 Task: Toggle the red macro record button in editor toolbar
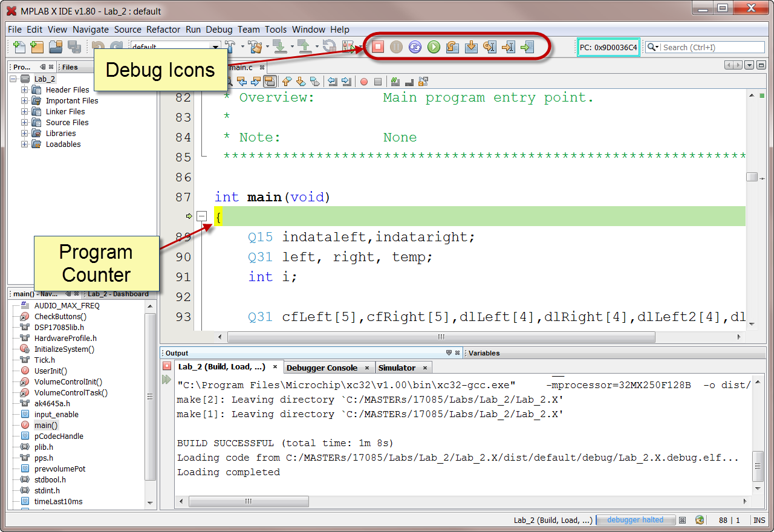364,82
